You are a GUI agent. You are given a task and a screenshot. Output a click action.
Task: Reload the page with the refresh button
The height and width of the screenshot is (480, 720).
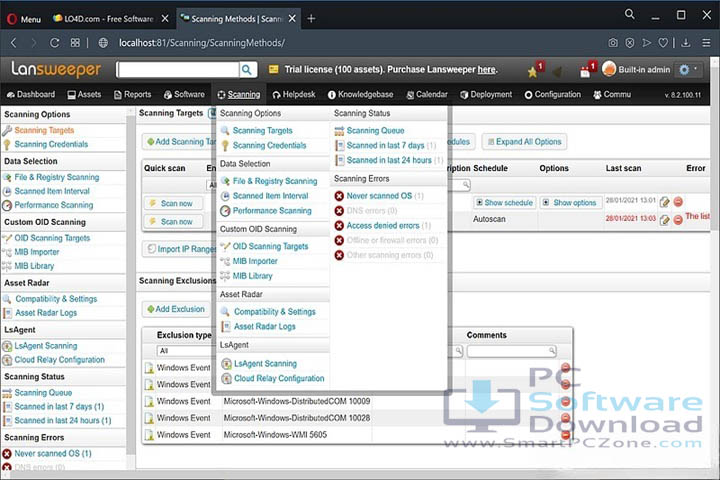point(53,43)
